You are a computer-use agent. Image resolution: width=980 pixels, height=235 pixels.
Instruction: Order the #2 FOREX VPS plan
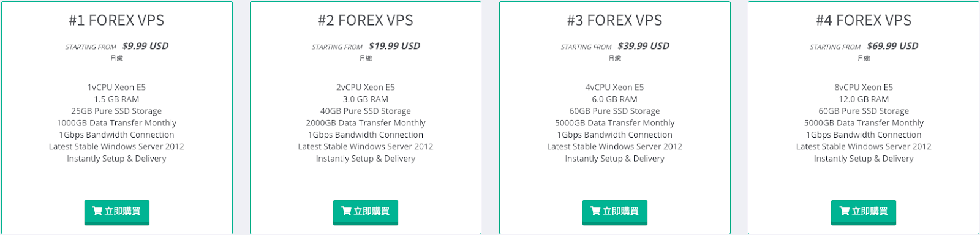point(366,212)
